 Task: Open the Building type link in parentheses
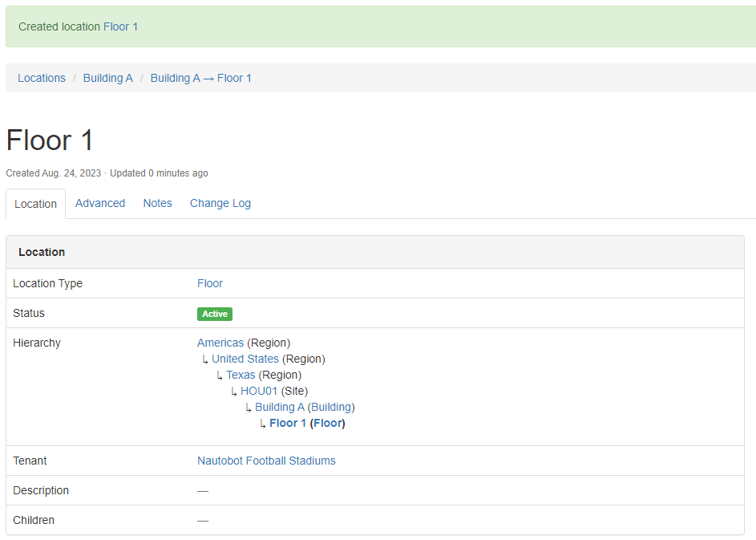pyautogui.click(x=331, y=407)
